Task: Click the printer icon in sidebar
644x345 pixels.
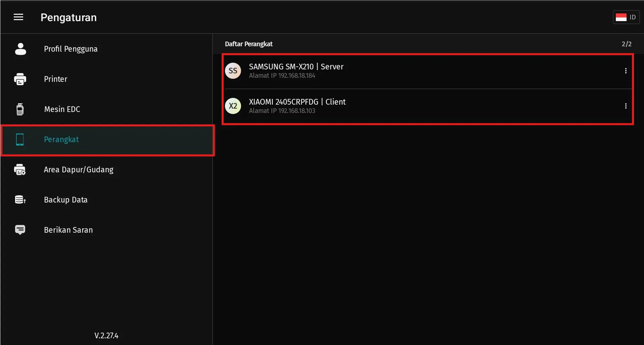Action: [20, 79]
